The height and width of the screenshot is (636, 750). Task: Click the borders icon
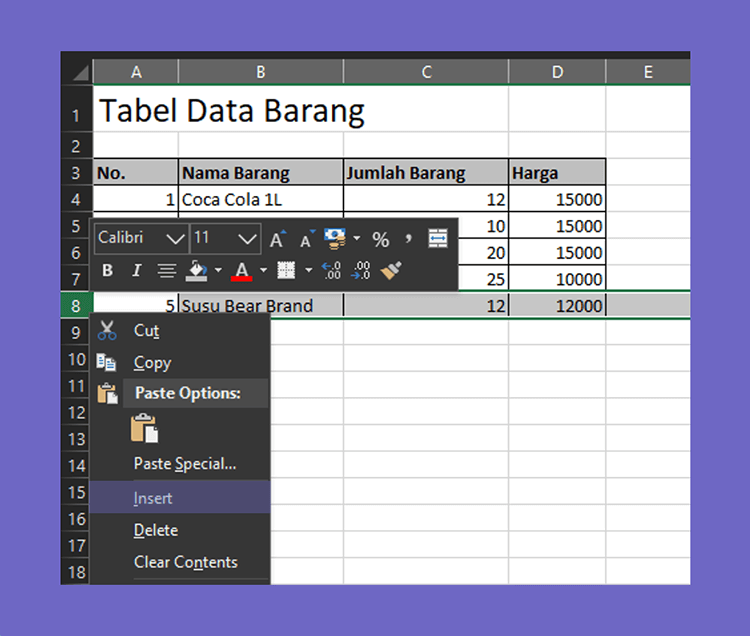[x=286, y=271]
